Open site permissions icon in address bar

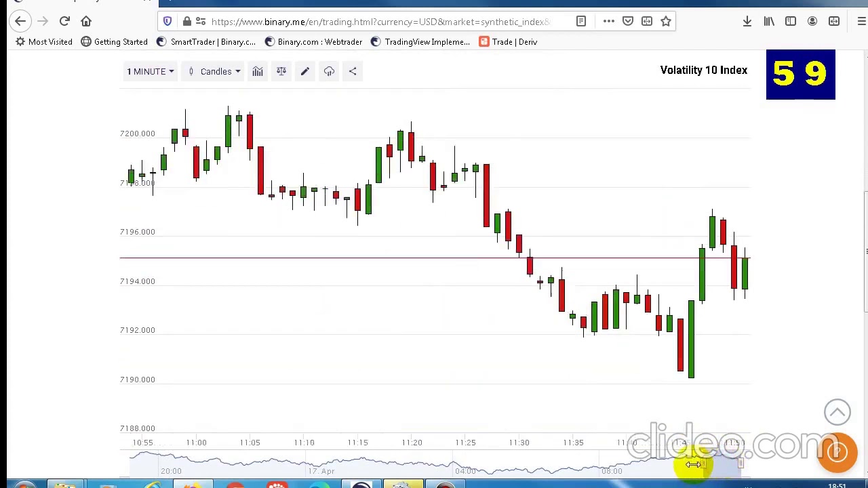click(201, 22)
